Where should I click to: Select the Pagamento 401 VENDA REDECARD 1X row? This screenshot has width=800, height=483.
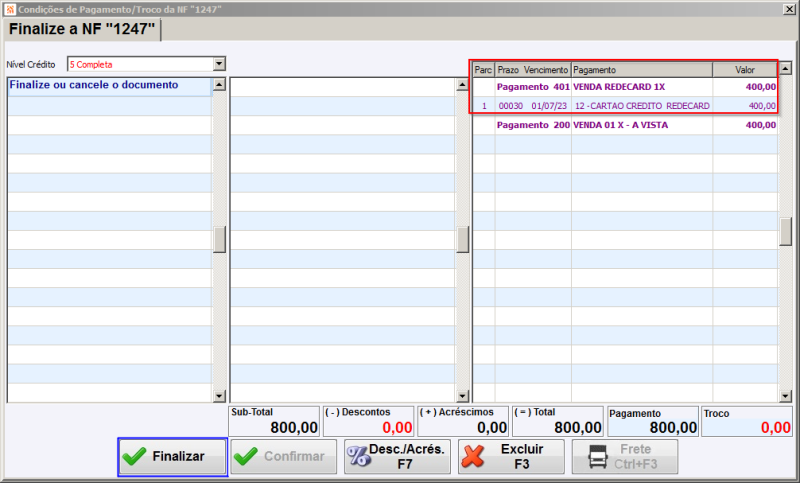click(625, 87)
